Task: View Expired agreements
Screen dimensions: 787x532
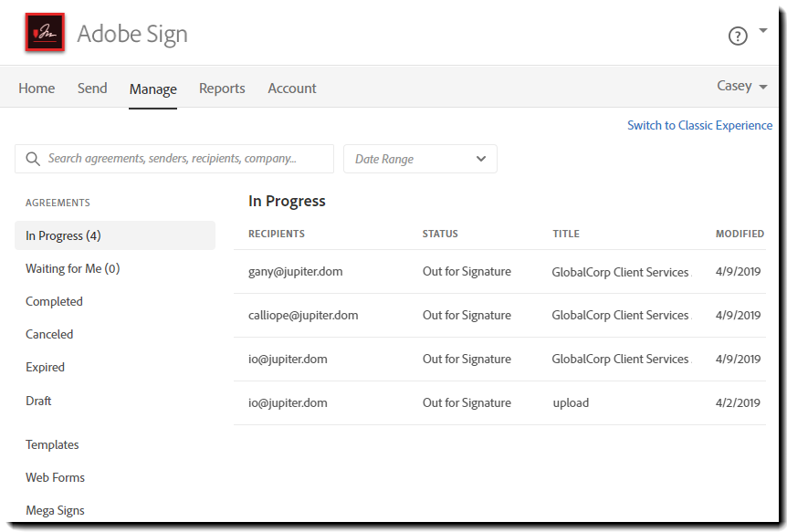Action: (45, 367)
